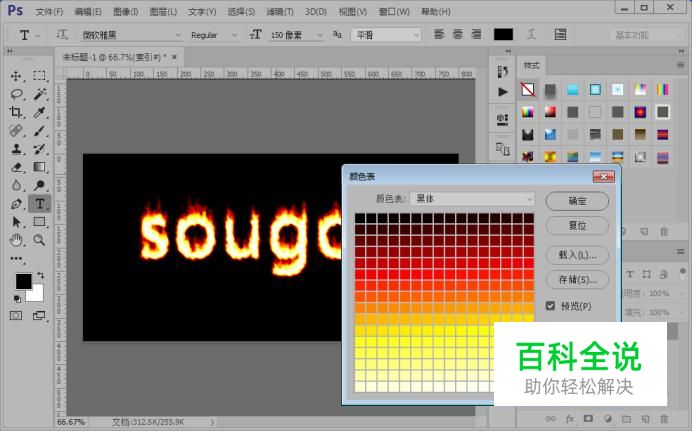
Task: Expand the toolbox panel chevrons
Action: pyautogui.click(x=10, y=52)
